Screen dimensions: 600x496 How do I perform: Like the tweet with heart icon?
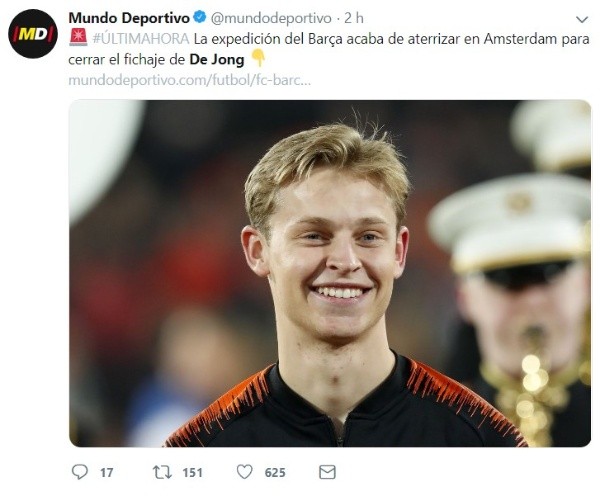click(244, 472)
